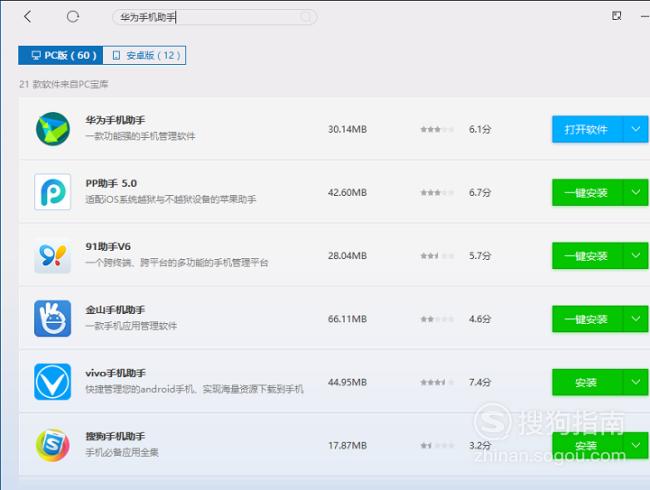Expand install options arrow for PP助手 5.0
The width and height of the screenshot is (650, 490).
coord(635,192)
